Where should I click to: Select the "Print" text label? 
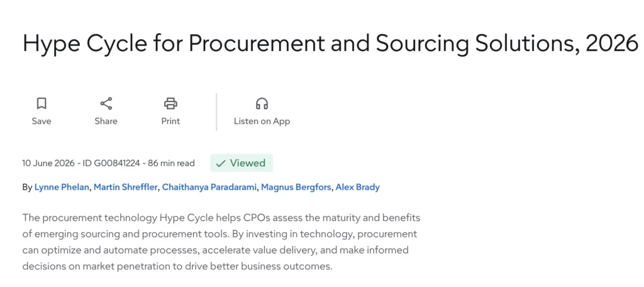point(170,121)
